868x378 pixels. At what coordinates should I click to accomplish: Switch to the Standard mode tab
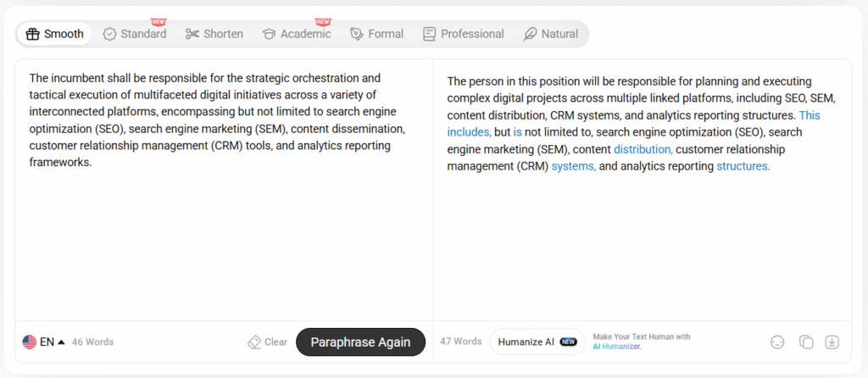coord(135,34)
